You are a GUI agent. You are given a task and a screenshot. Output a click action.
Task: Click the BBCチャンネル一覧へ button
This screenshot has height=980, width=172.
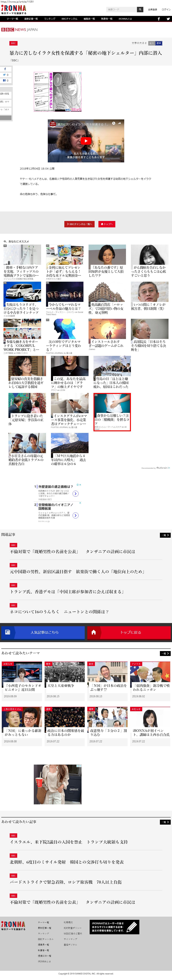pos(79,224)
